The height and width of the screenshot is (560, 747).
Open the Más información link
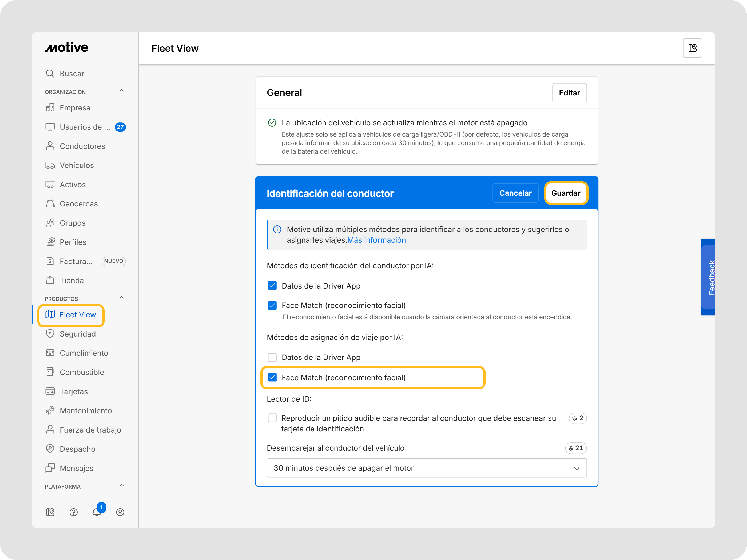click(376, 240)
